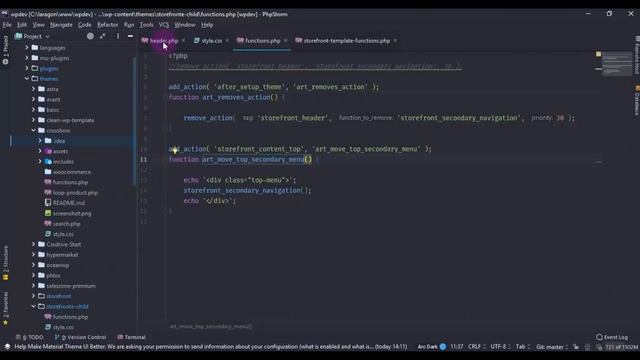This screenshot has height=360, width=640.
Task: Switch to the style.css editor tab
Action: [x=211, y=41]
